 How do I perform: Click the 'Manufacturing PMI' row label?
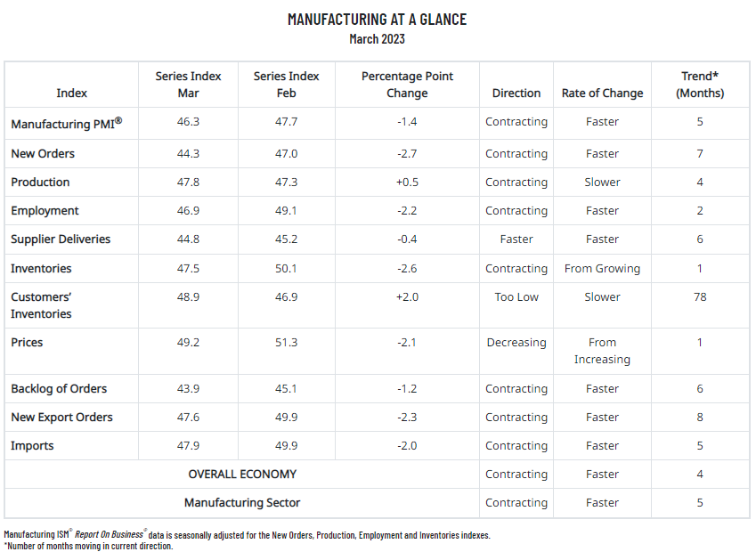(x=66, y=124)
